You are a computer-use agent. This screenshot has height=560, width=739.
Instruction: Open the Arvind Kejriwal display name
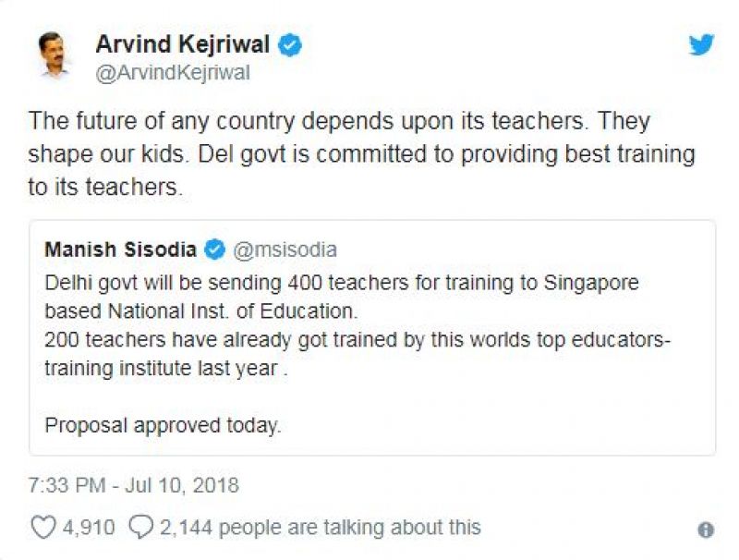183,44
